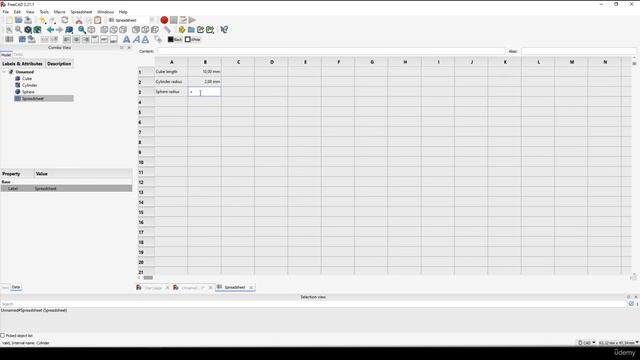Select Spreadsheet in the model tree

pyautogui.click(x=33, y=99)
